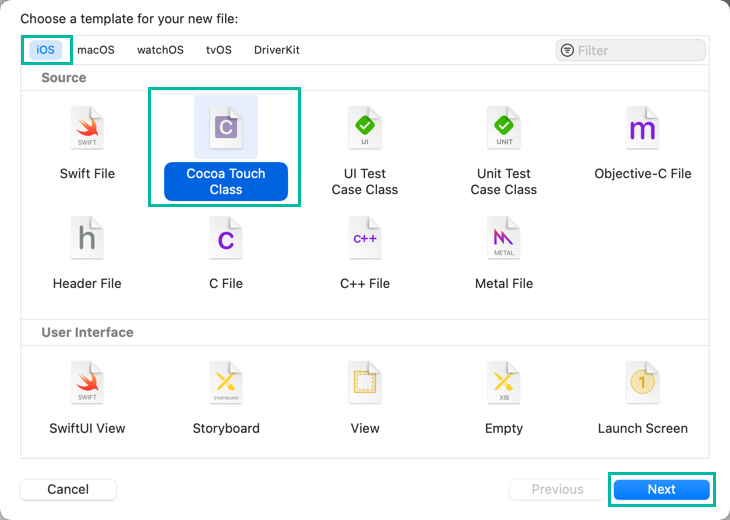Viewport: 730px width, 520px height.
Task: Click the "Objective-C File" label
Action: click(642, 174)
